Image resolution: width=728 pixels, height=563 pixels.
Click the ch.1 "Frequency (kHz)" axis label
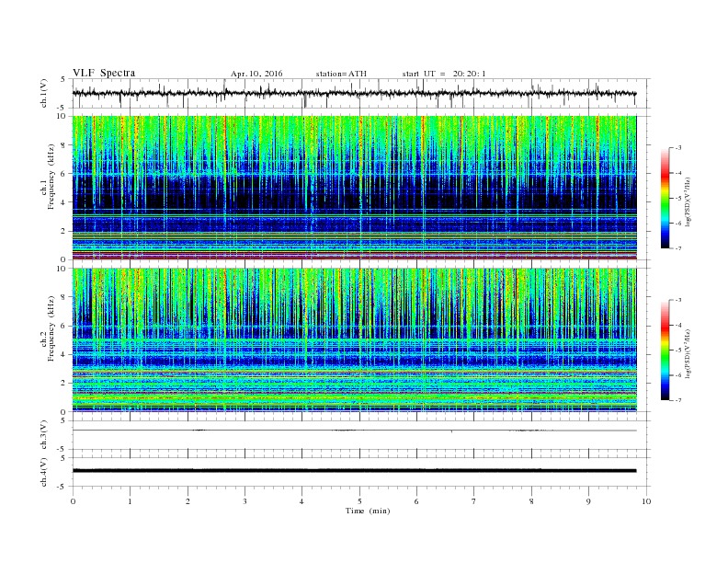pos(51,177)
